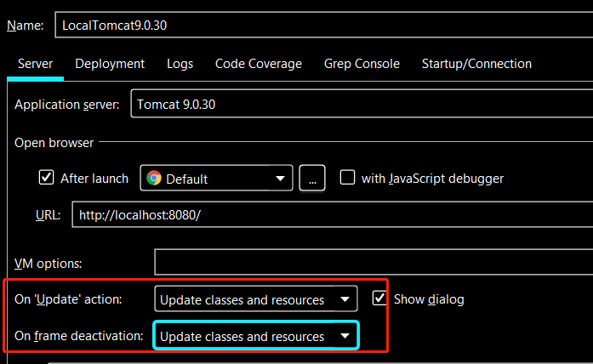The width and height of the screenshot is (593, 364).
Task: Click the "On 'Update' action:" label
Action: [x=68, y=299]
